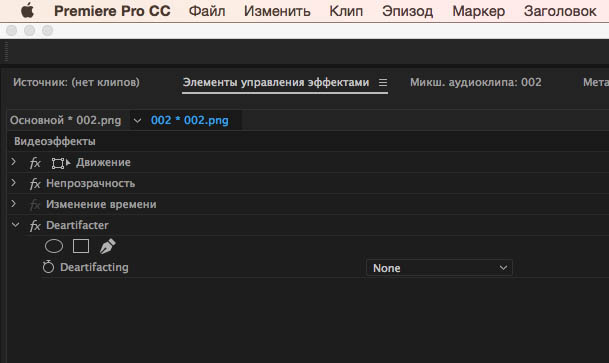Open the Premiere Pro CC menu
The image size is (609, 363).
[112, 11]
